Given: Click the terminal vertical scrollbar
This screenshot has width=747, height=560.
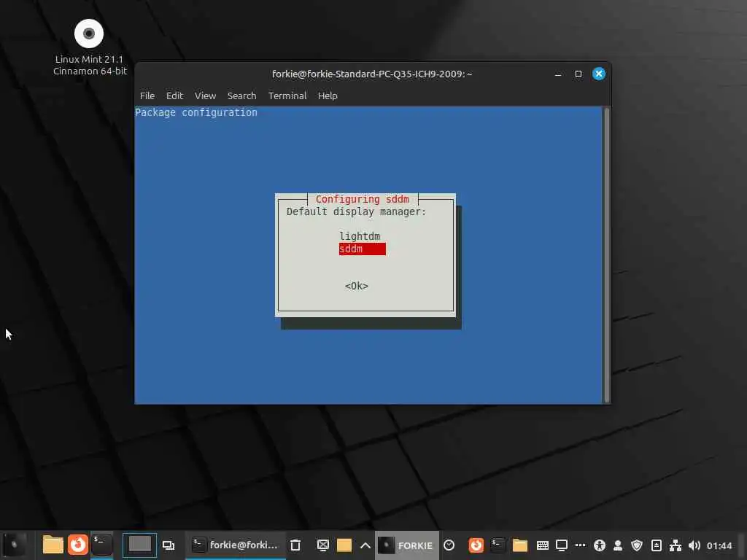Looking at the screenshot, I should click(x=606, y=255).
